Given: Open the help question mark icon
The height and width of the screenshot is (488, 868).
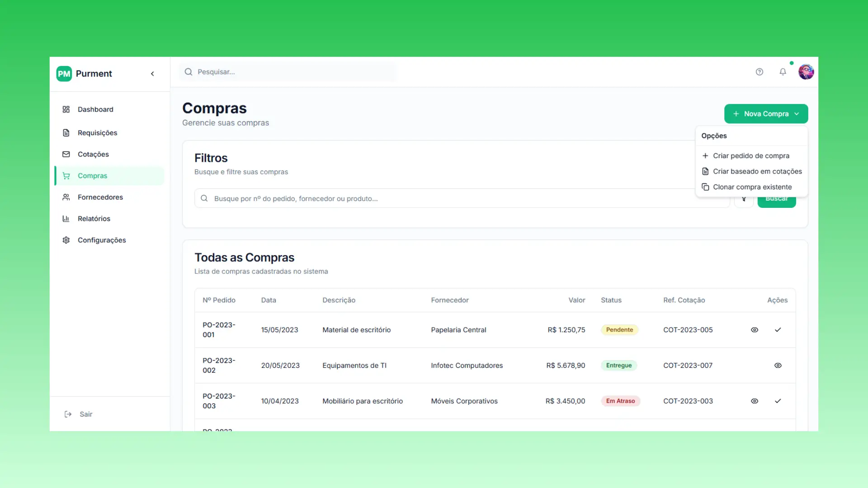Looking at the screenshot, I should 759,72.
